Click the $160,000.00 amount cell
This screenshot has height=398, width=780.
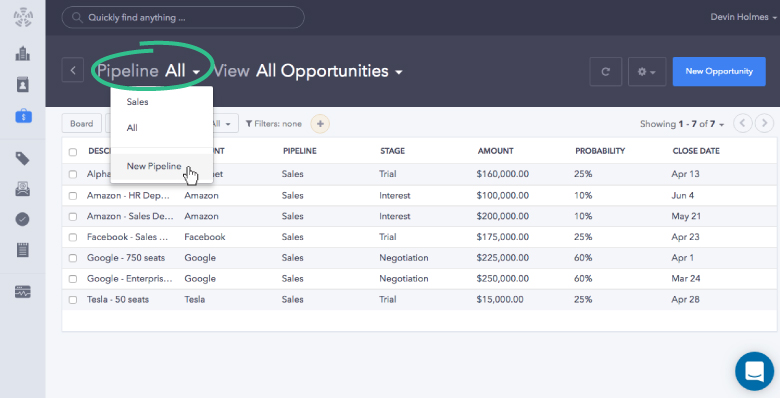(502, 174)
